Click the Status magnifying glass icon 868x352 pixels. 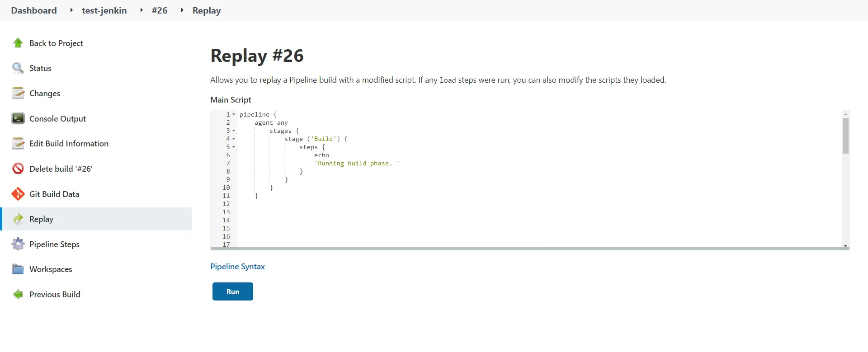click(18, 68)
